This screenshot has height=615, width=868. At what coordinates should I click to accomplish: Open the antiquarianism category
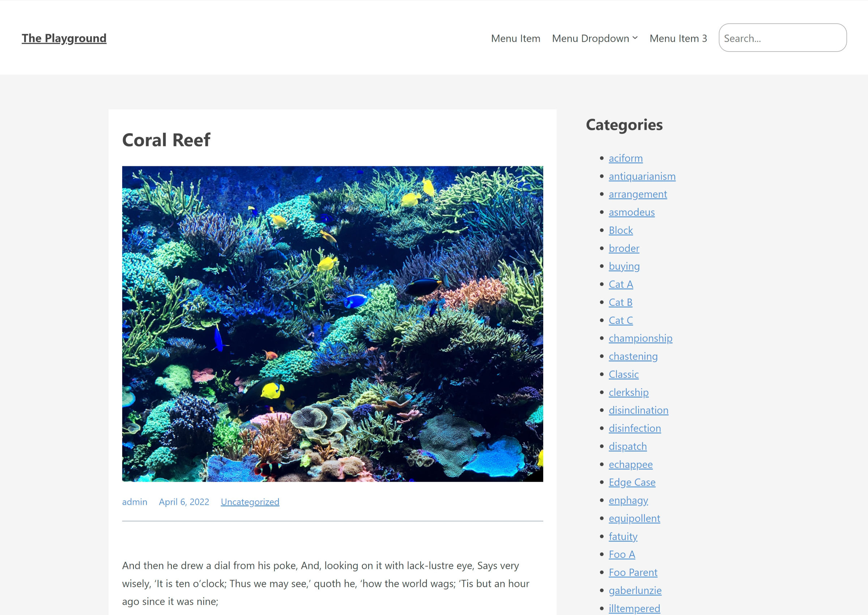tap(642, 176)
